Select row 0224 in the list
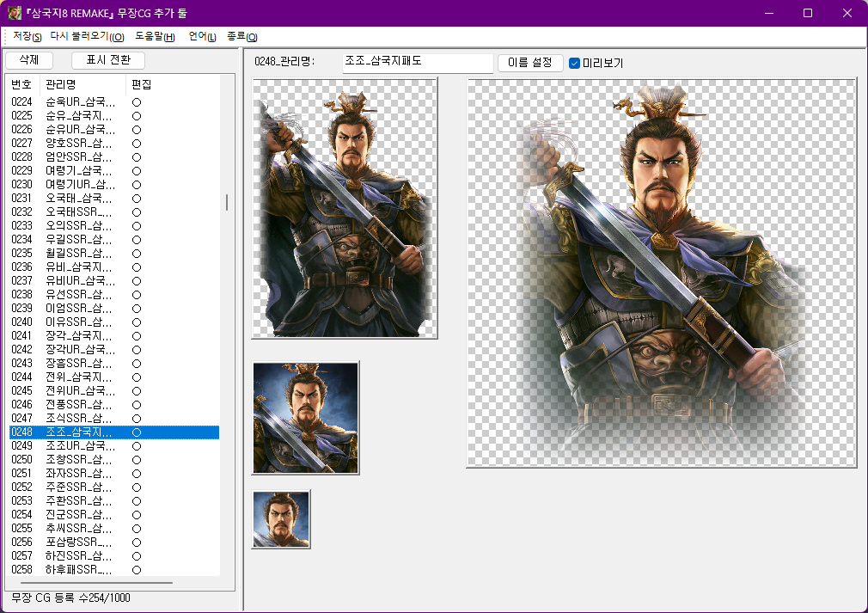The height and width of the screenshot is (613, 868). [114, 102]
